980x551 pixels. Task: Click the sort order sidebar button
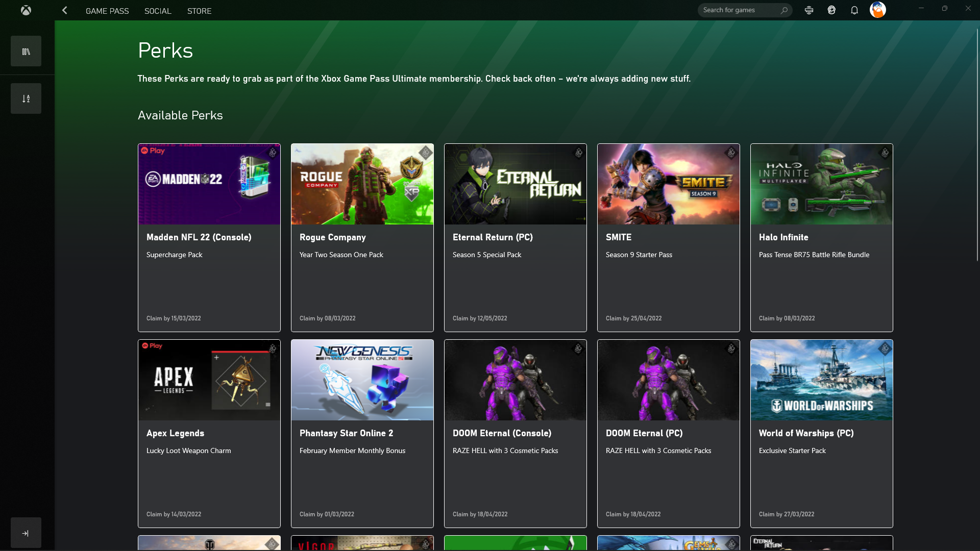tap(26, 98)
